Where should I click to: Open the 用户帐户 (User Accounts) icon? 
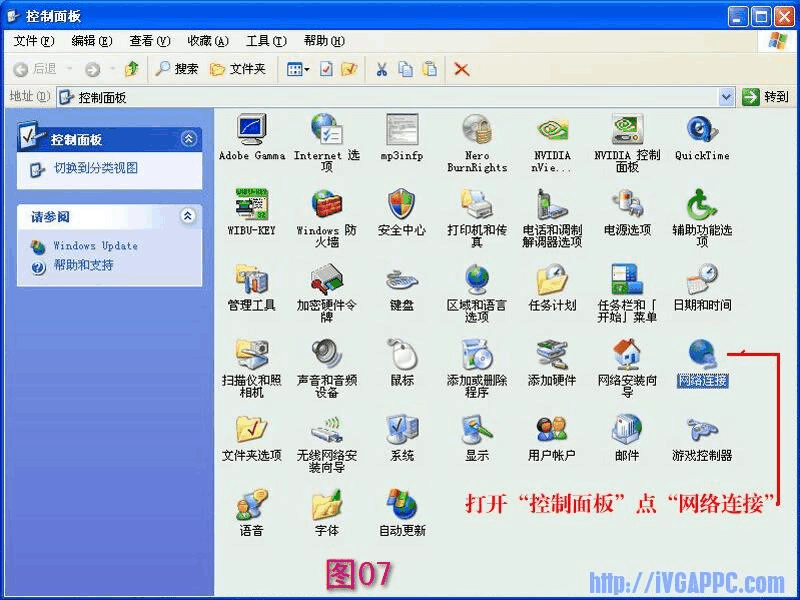click(x=552, y=430)
